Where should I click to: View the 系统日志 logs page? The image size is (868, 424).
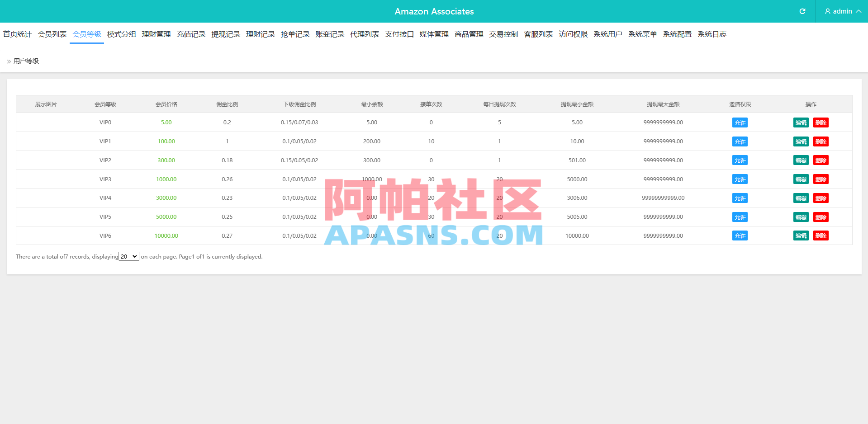coord(711,34)
